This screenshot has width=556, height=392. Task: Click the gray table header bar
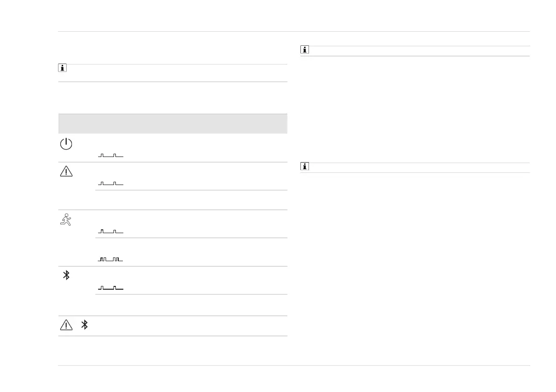172,123
